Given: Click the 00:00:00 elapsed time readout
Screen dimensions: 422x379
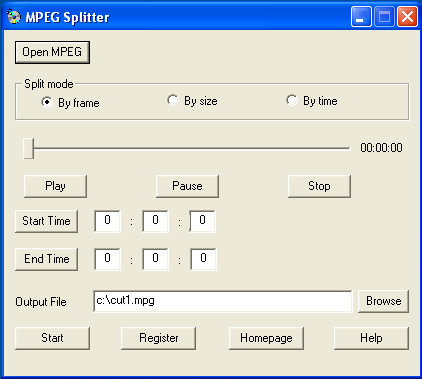Looking at the screenshot, I should point(381,148).
